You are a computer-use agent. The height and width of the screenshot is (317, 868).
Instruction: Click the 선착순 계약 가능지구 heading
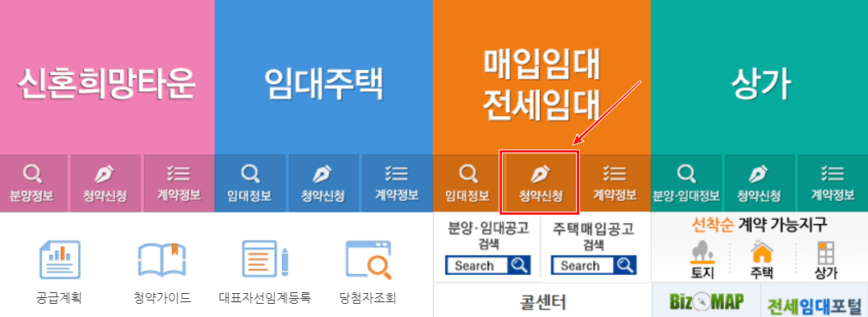pos(759,225)
